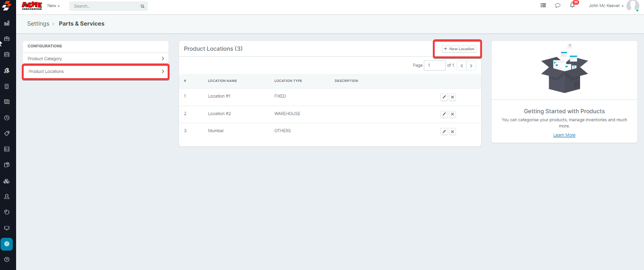Click the LOCATION NAME column header
644x270 pixels.
(222, 81)
